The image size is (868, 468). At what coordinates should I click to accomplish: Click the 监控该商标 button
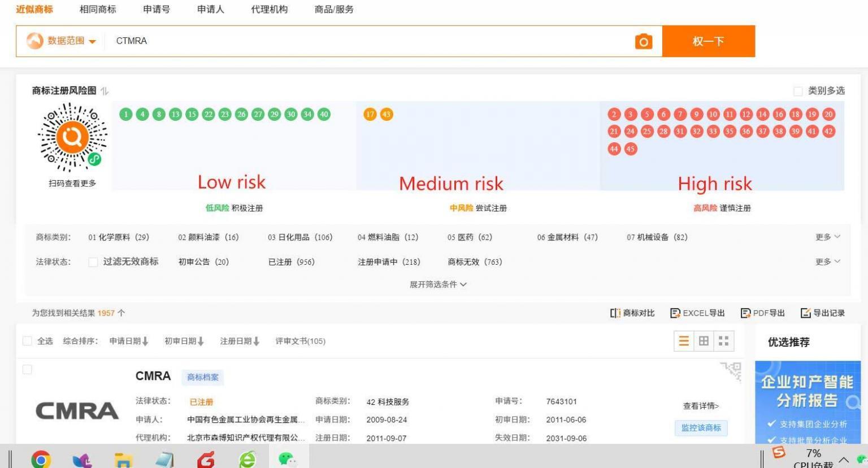[701, 428]
